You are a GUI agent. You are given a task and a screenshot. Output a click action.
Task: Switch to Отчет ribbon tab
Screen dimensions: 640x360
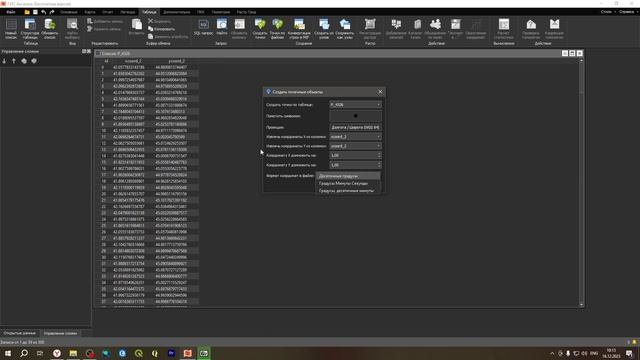click(108, 12)
